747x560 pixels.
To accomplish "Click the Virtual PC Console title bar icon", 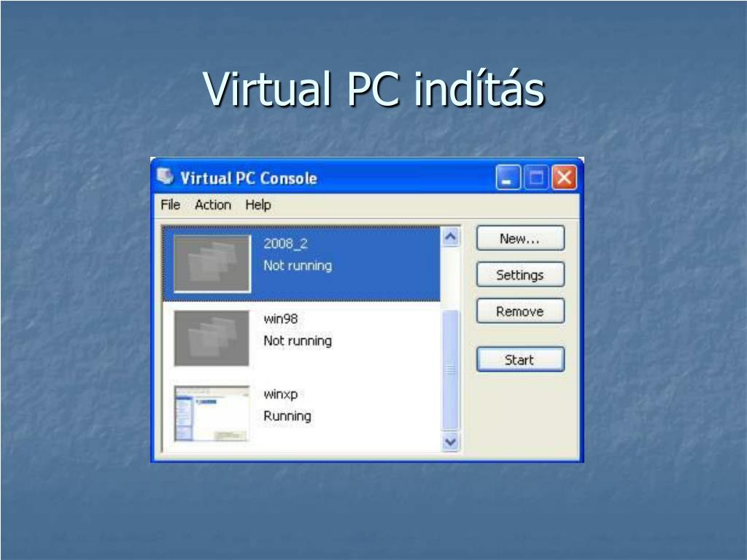I will tap(166, 176).
